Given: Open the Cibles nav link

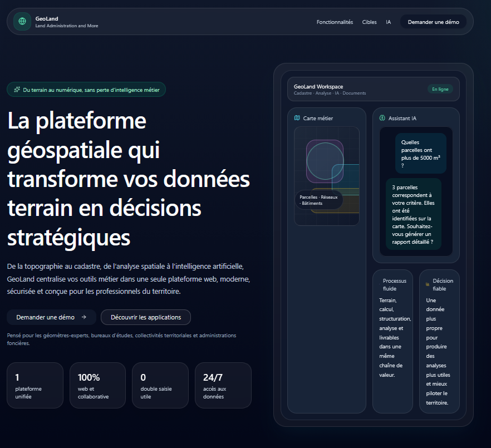Looking at the screenshot, I should (x=369, y=22).
